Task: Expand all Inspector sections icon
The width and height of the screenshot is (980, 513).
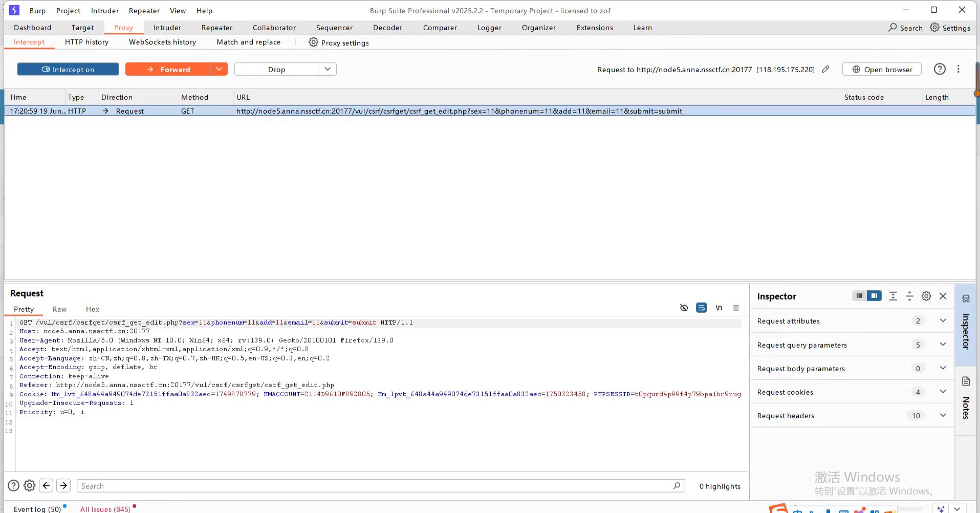Action: pyautogui.click(x=893, y=296)
